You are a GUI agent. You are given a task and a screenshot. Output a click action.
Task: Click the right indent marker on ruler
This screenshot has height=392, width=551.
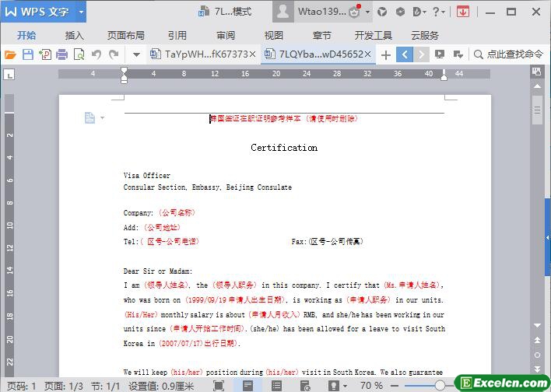click(x=444, y=76)
